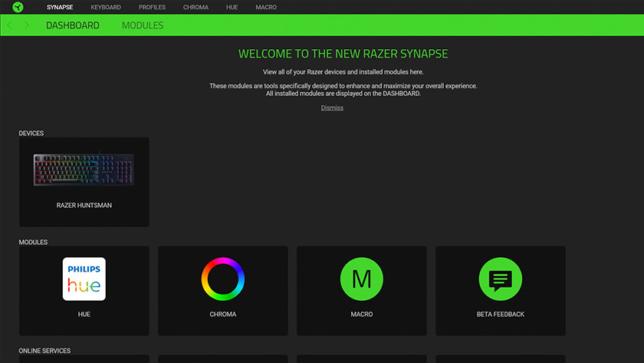
Task: Open the Hue top menu item
Action: (232, 8)
